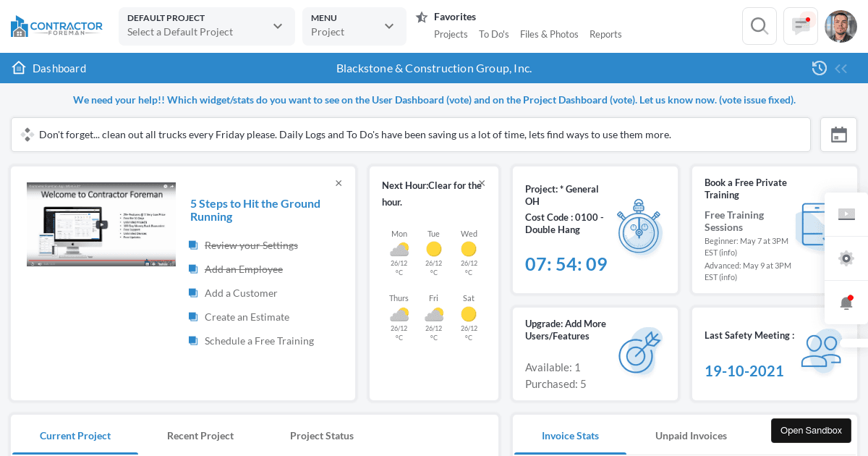Open the calendar next to the announcement banner

tap(838, 135)
